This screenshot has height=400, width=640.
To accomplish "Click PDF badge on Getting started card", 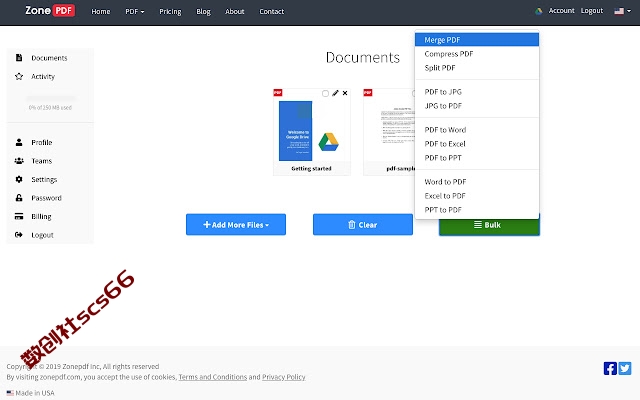I will click(x=278, y=93).
